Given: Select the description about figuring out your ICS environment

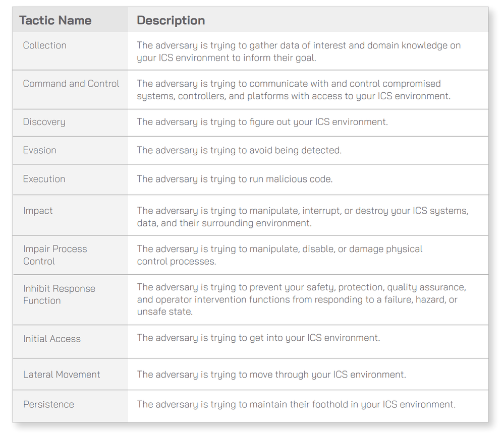Looking at the screenshot, I should [262, 122].
